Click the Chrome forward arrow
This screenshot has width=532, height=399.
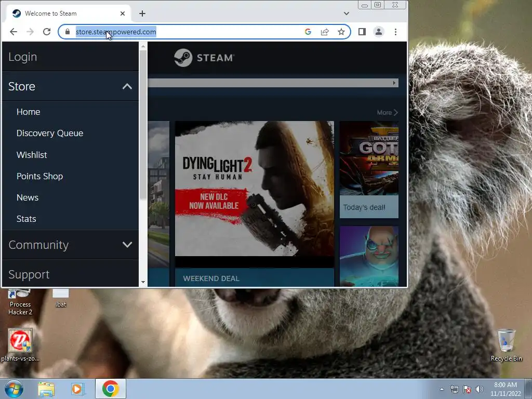pyautogui.click(x=30, y=32)
